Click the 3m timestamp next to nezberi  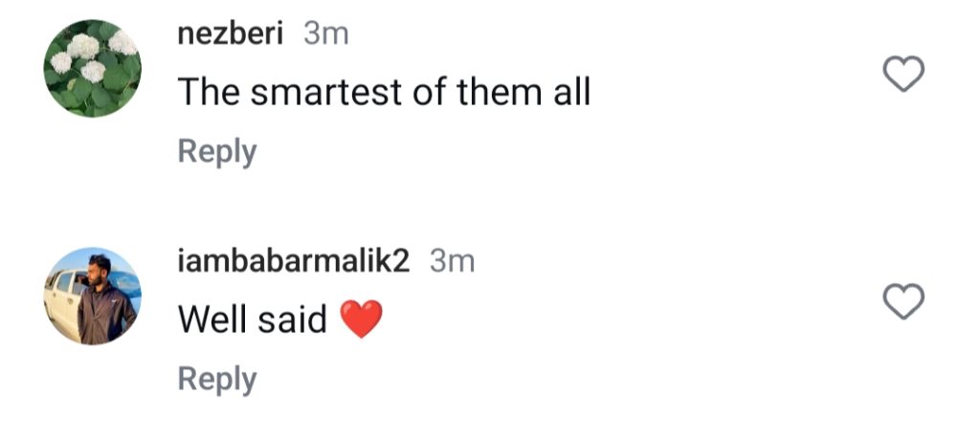[325, 33]
